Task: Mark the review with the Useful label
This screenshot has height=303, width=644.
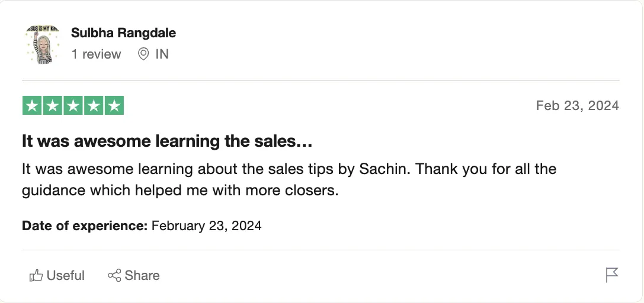Action: click(66, 275)
